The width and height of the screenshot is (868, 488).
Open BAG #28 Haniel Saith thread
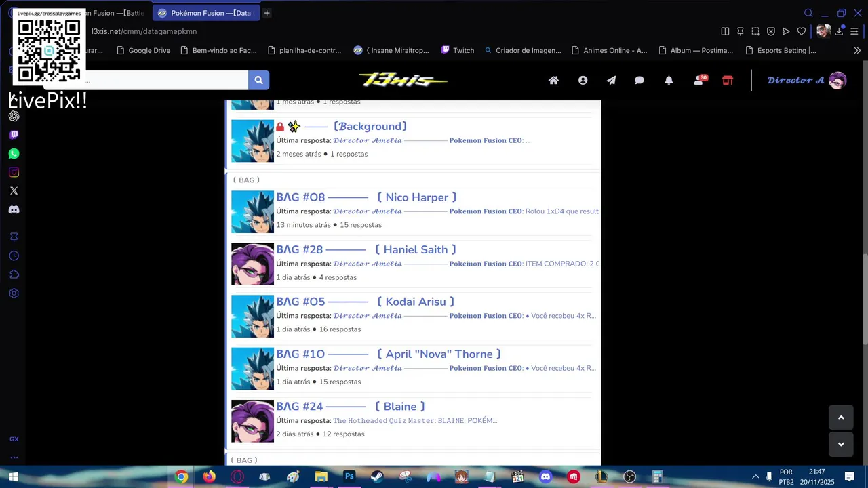click(366, 249)
